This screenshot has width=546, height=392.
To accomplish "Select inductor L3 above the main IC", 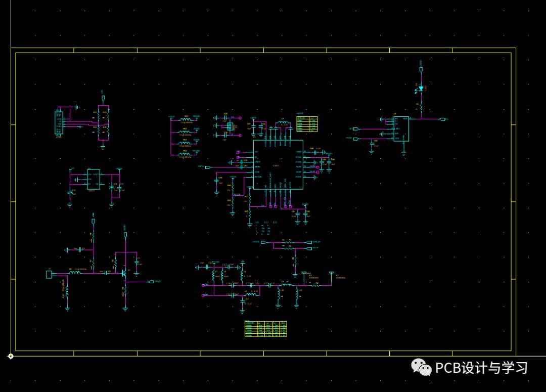I will [x=283, y=122].
